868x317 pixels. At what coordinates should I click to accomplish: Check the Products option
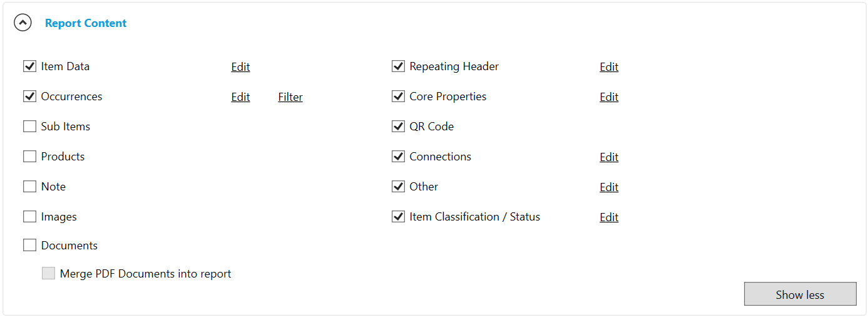pyautogui.click(x=29, y=157)
